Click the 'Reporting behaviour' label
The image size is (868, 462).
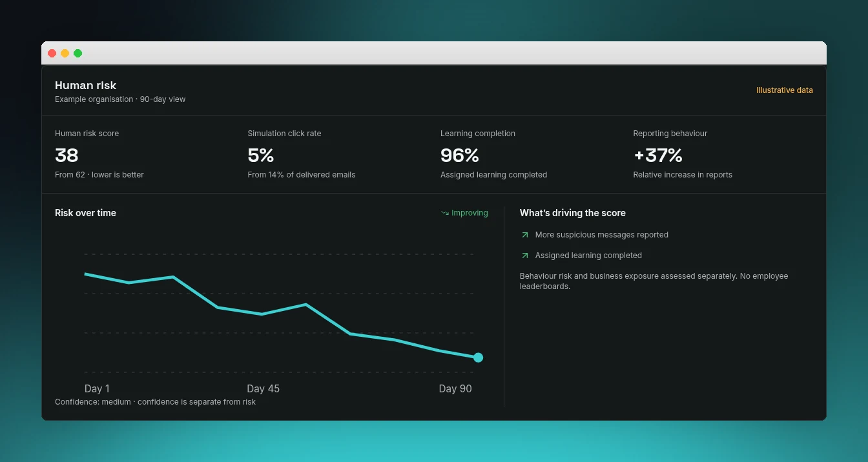pos(670,134)
